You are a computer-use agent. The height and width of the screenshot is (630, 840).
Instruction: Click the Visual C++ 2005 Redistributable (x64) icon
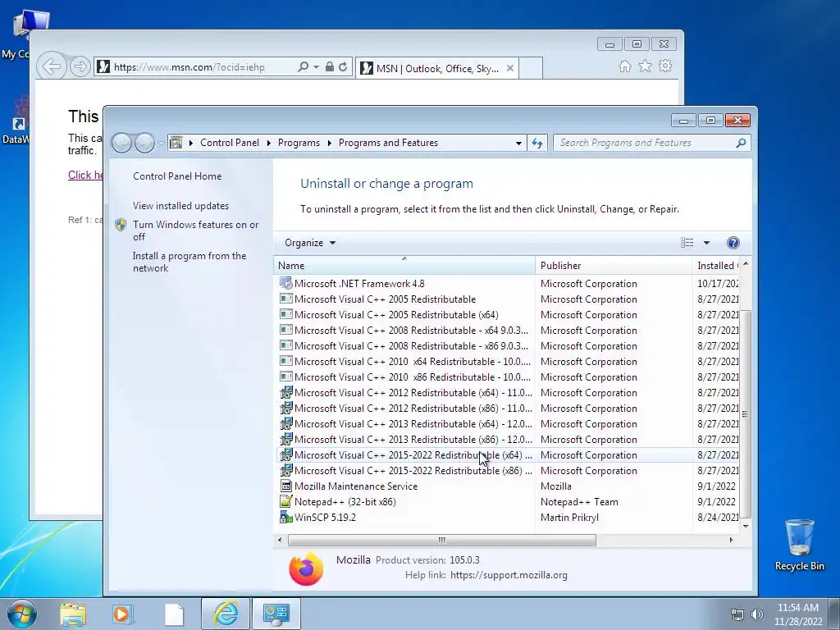tap(286, 314)
